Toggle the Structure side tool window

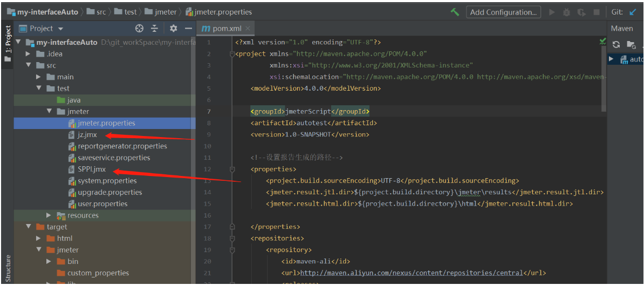coord(8,268)
